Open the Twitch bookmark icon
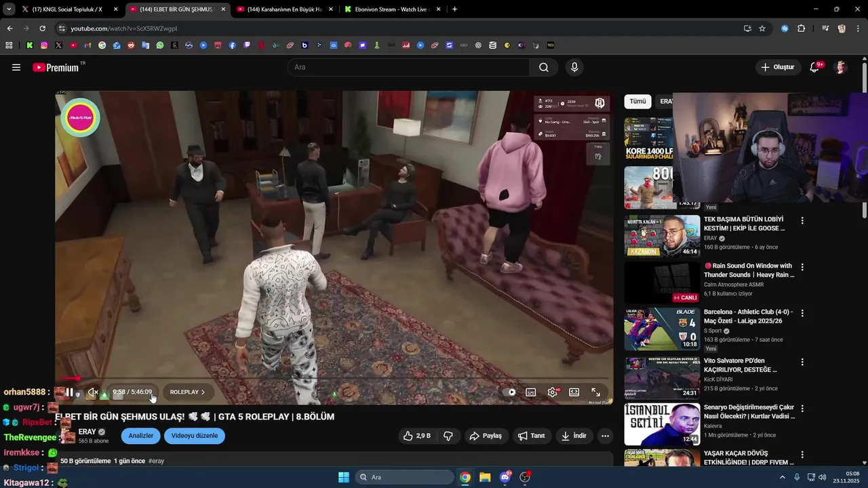The image size is (868, 488). [x=247, y=45]
